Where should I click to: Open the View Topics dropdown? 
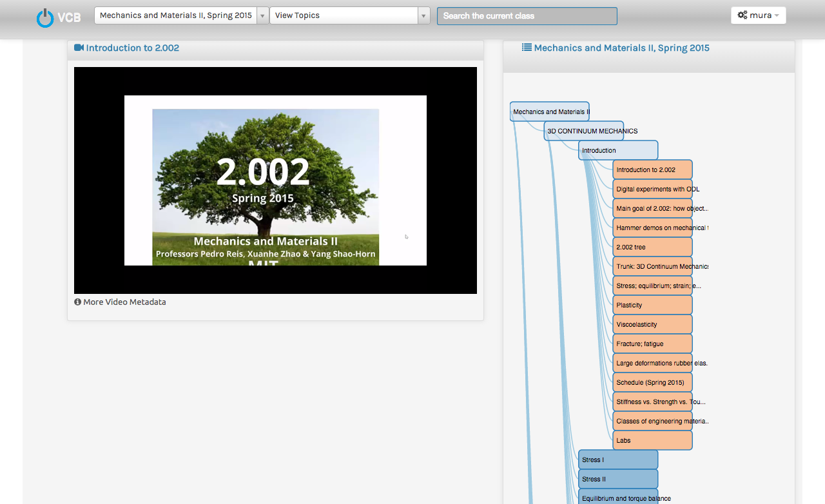[349, 15]
